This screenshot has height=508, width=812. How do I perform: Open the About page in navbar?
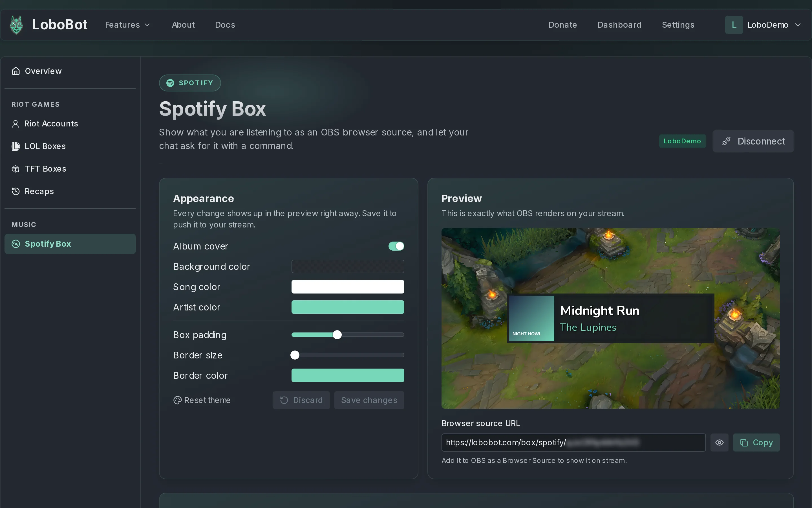click(x=183, y=25)
